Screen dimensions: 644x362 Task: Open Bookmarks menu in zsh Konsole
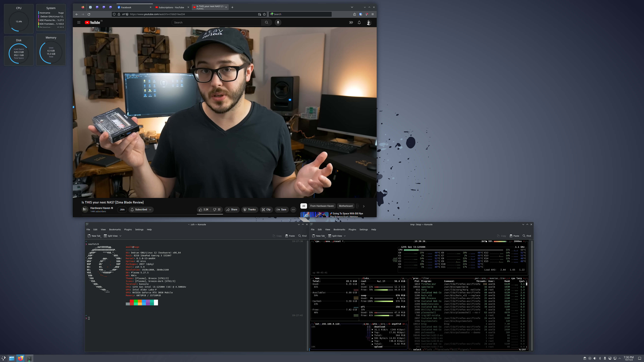point(115,230)
